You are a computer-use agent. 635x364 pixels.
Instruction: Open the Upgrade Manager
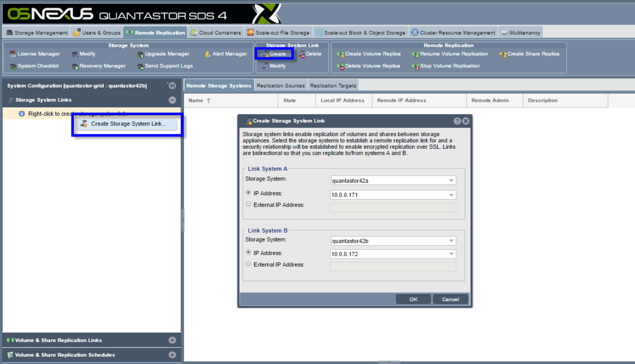point(163,54)
